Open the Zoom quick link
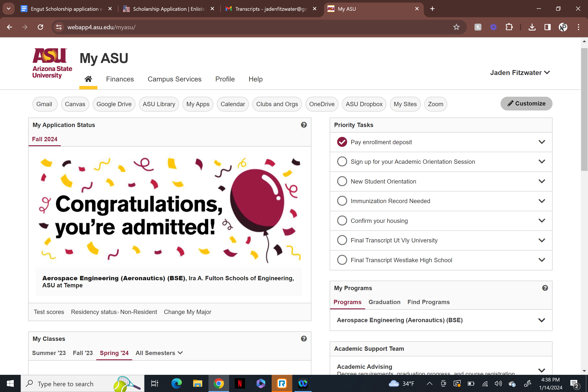588x392 pixels. [435, 104]
